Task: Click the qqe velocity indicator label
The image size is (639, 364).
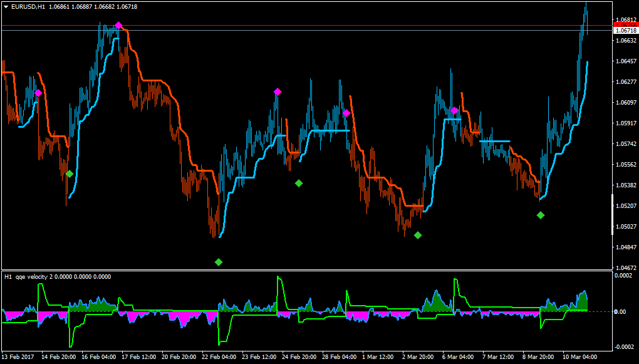Action: point(58,276)
